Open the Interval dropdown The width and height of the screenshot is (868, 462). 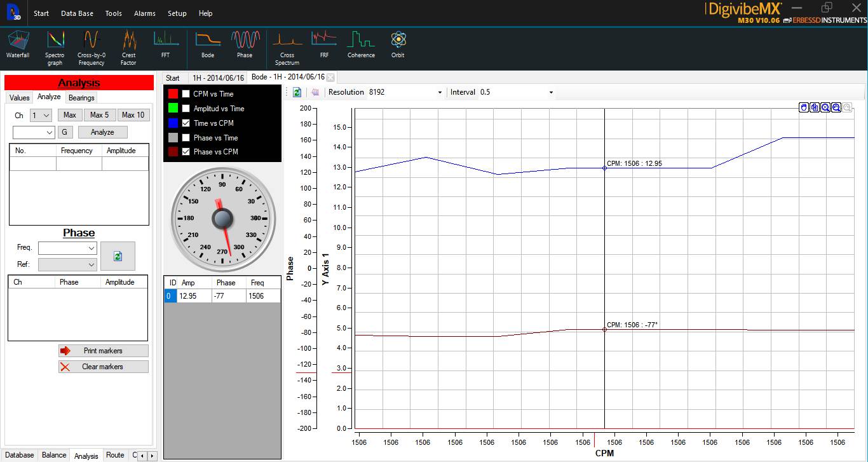550,92
